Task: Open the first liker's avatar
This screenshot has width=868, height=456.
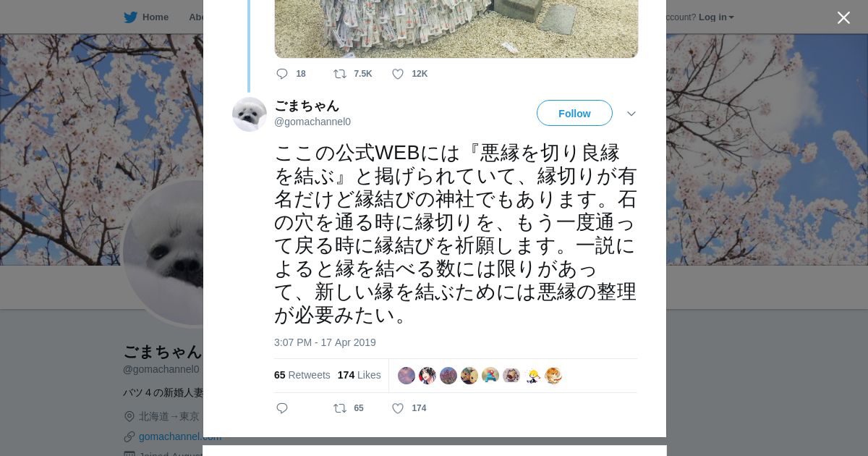Action: point(407,376)
